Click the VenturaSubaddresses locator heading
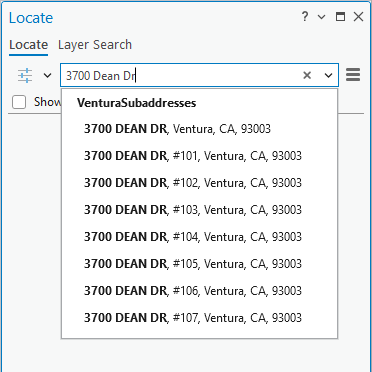The width and height of the screenshot is (372, 372). (x=136, y=103)
